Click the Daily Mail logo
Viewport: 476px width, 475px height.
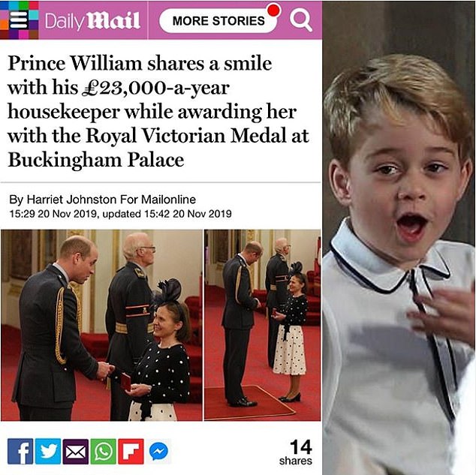pyautogui.click(x=92, y=21)
